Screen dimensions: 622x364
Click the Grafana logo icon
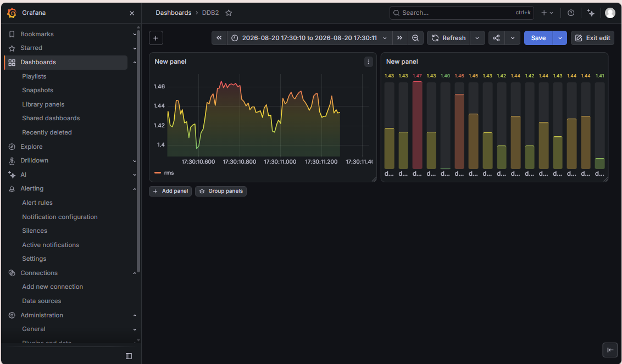(12, 13)
